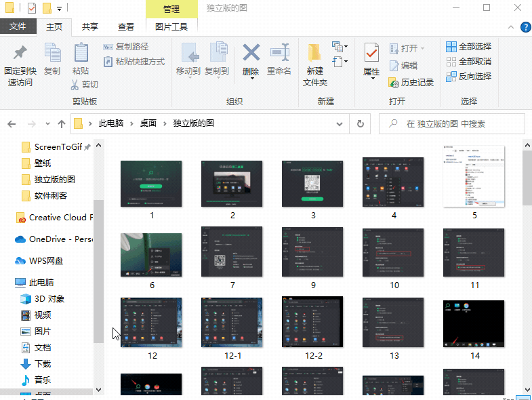532x400 pixels.
Task: Open the 音乐 library in sidebar
Action: pyautogui.click(x=36, y=380)
